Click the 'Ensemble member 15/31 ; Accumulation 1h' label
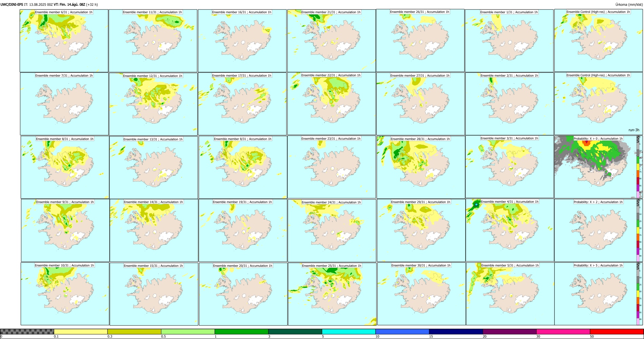The height and width of the screenshot is (339, 644). tap(153, 266)
